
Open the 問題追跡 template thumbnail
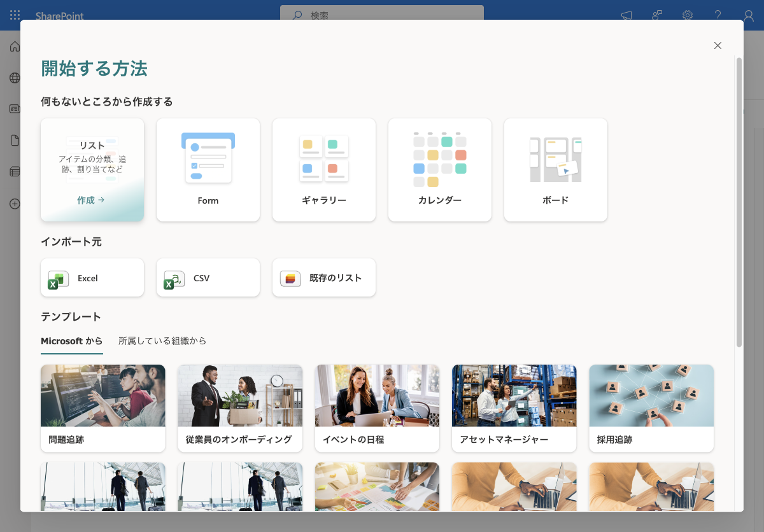[x=103, y=396]
